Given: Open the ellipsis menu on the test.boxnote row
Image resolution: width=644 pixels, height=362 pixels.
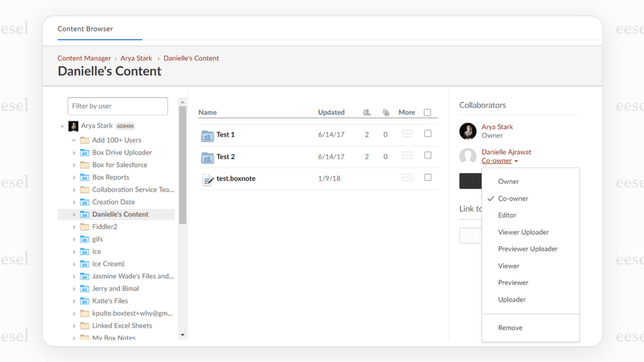Looking at the screenshot, I should tap(407, 177).
